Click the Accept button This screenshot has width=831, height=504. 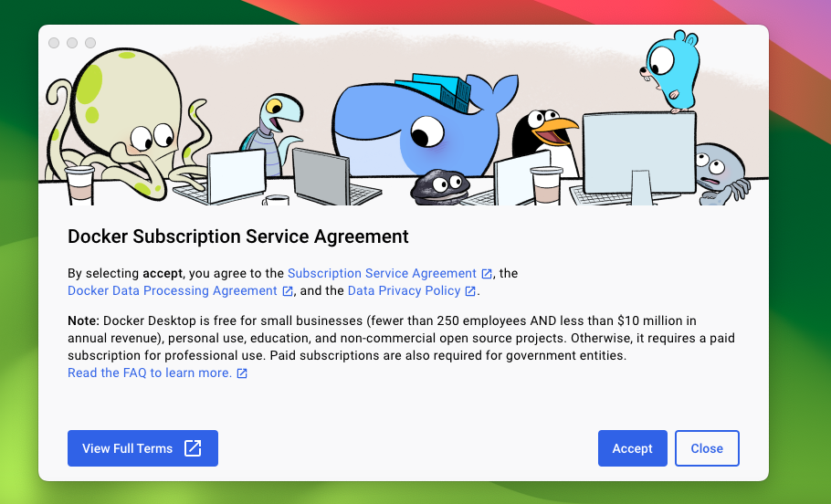click(632, 448)
